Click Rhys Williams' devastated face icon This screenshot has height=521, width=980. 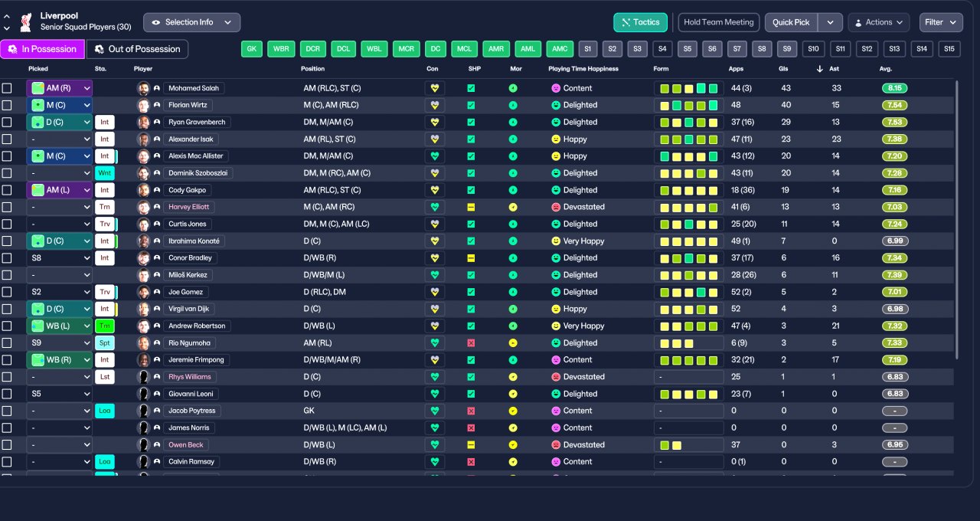[x=556, y=377]
